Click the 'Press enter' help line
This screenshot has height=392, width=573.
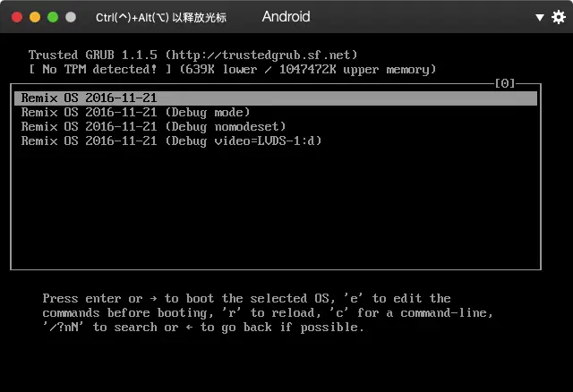[246, 298]
